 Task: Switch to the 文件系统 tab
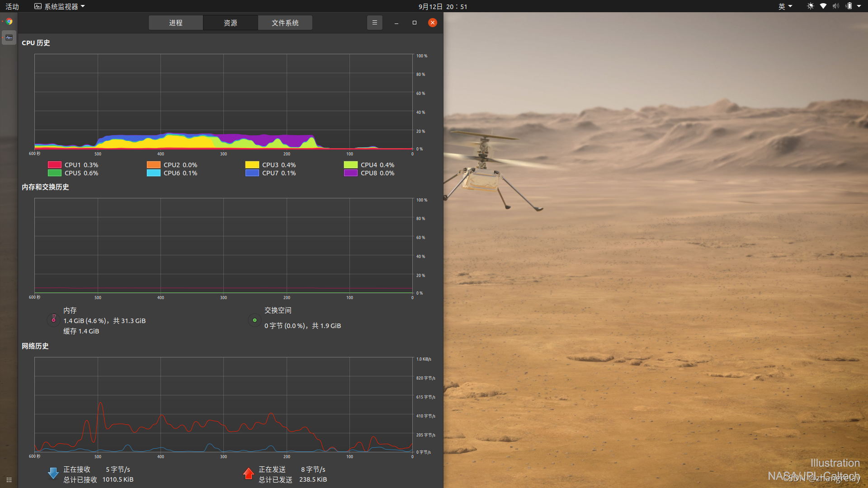click(x=285, y=23)
